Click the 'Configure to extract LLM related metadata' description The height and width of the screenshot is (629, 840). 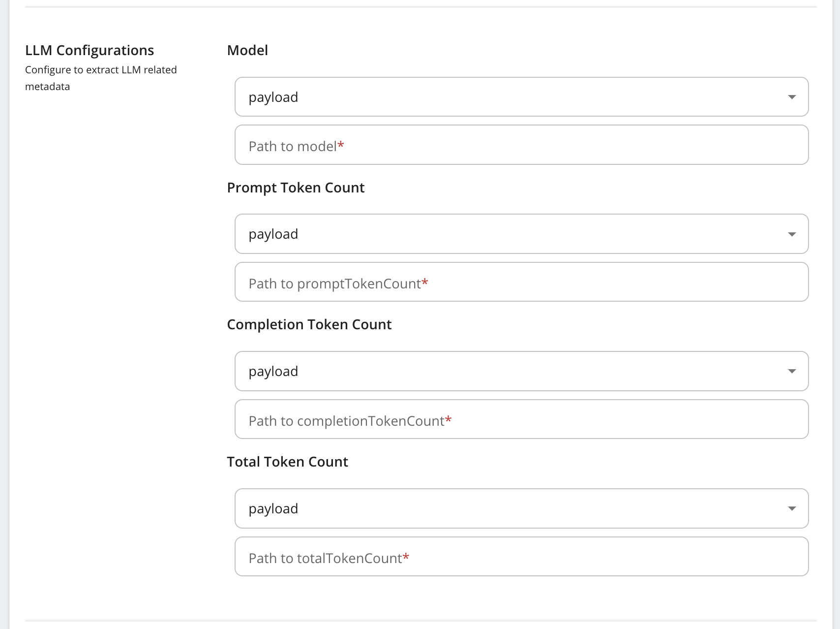[101, 78]
